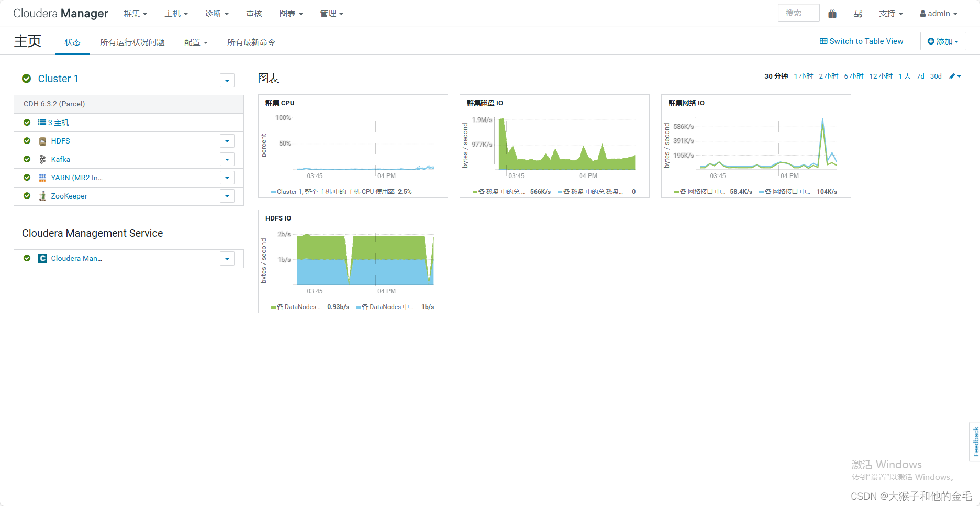980x506 pixels.
Task: Click green health check icon beside HDFS
Action: coord(27,141)
